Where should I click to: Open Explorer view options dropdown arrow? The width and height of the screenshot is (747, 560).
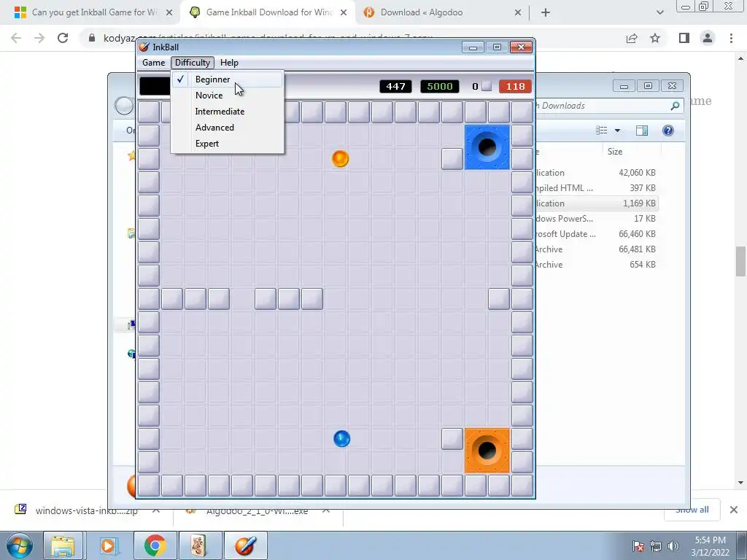[617, 131]
